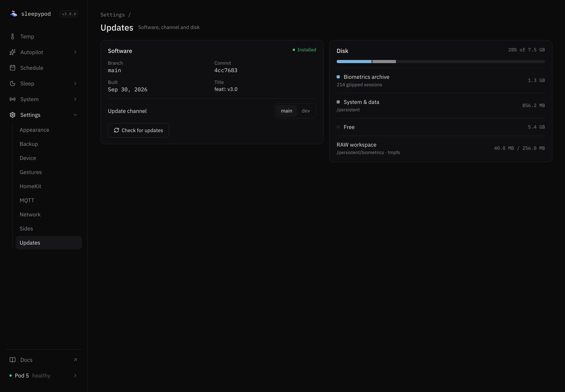This screenshot has width=565, height=392.
Task: Click the gray segment of disk usage bar
Action: (384, 62)
